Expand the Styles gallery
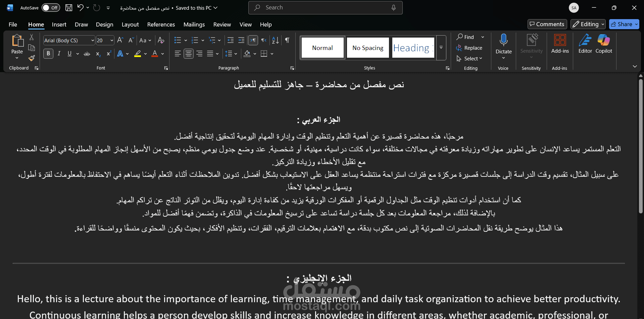This screenshot has height=319, width=644. pyautogui.click(x=441, y=48)
